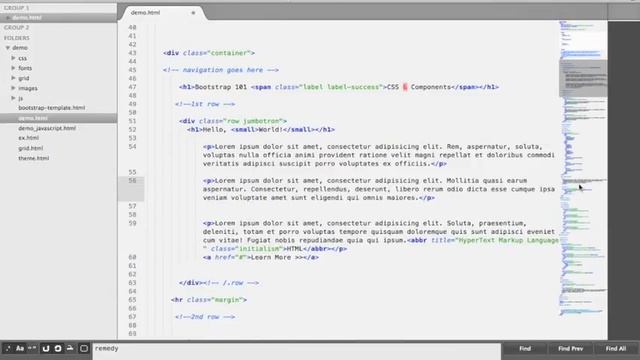Close demo.html in Group 1 open files

click(x=8, y=18)
